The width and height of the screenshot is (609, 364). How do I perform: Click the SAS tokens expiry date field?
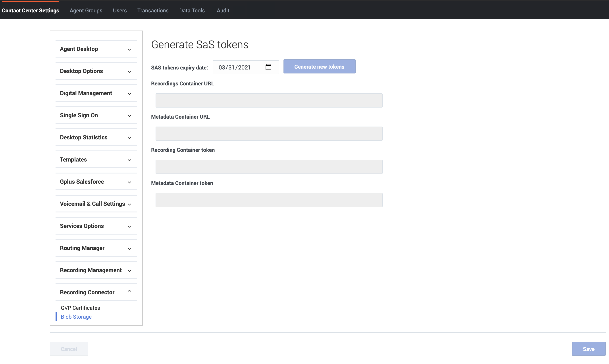click(245, 67)
